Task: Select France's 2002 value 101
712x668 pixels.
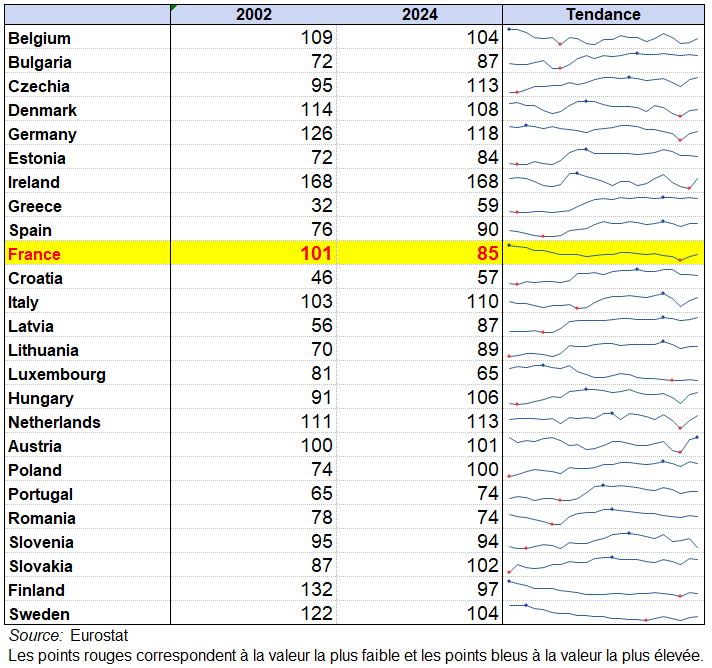Action: click(x=316, y=253)
